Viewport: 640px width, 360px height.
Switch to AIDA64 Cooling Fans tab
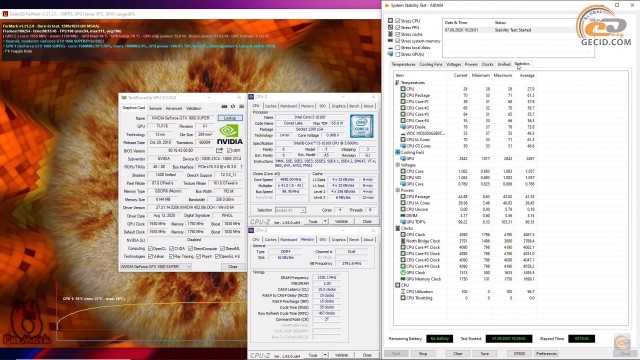pos(431,64)
